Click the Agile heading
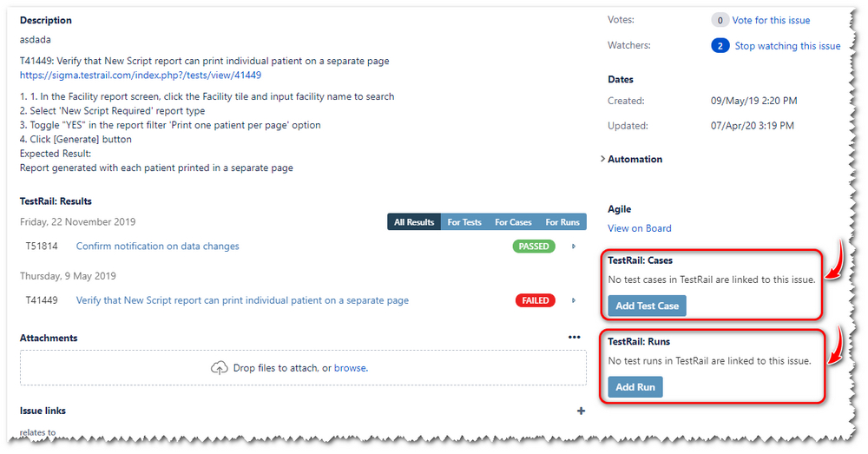This screenshot has height=454, width=868. 620,209
